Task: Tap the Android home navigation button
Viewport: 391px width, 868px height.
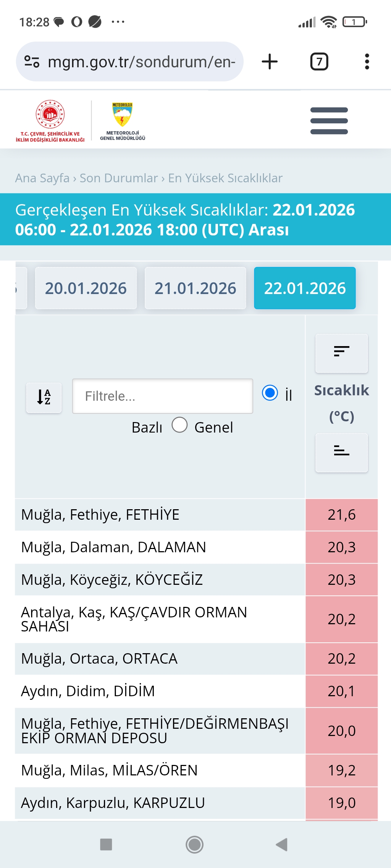Action: click(195, 844)
